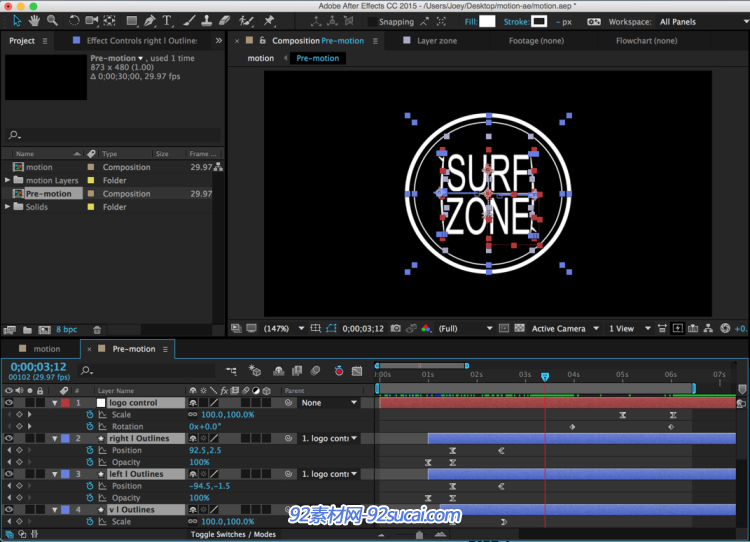The image size is (750, 542).
Task: Select the Puppet Pin tool
Action: 269,21
